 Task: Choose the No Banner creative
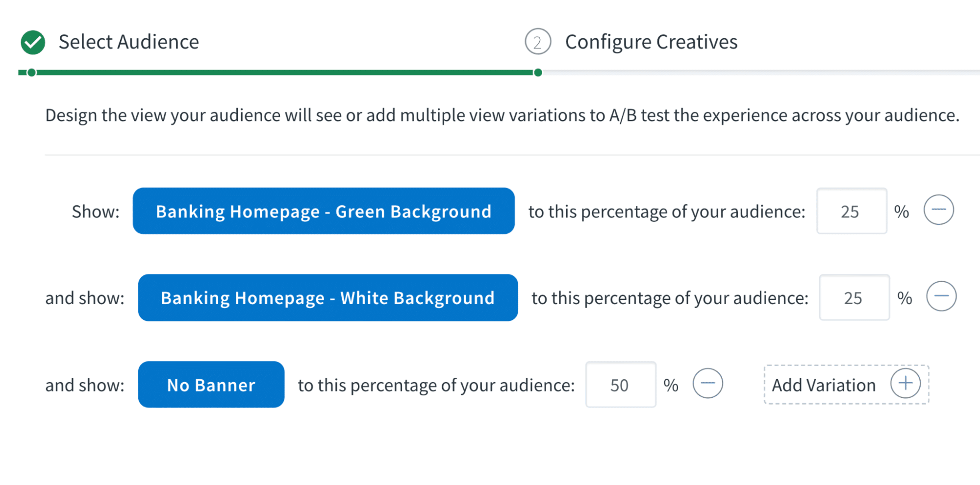(x=211, y=385)
